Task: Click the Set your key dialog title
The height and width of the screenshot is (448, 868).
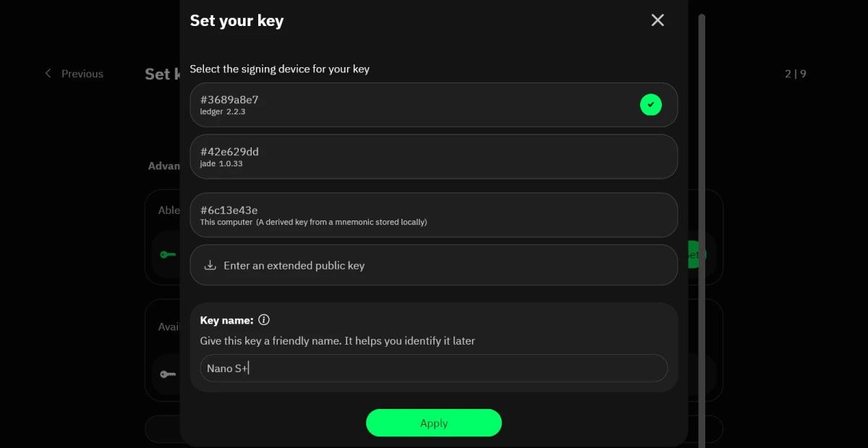Action: tap(237, 21)
